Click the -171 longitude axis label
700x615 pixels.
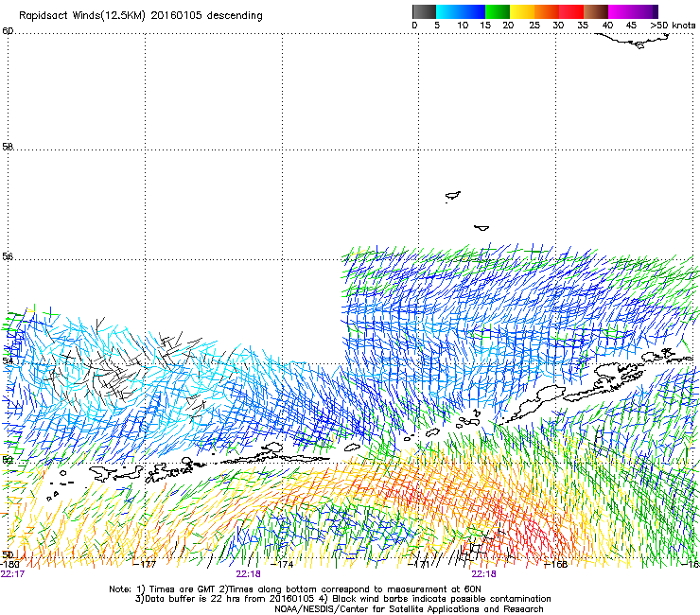pyautogui.click(x=419, y=564)
